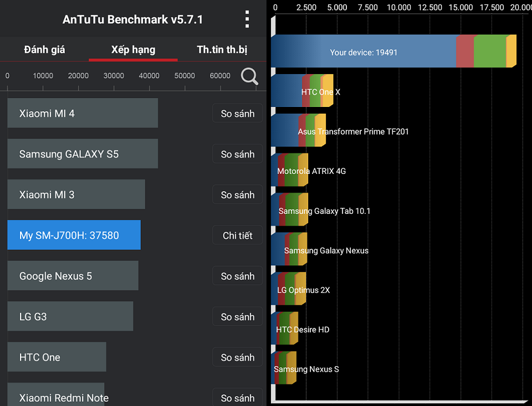Screen dimensions: 532x406
Task: Click the red segment of Your device bar
Action: (465, 51)
